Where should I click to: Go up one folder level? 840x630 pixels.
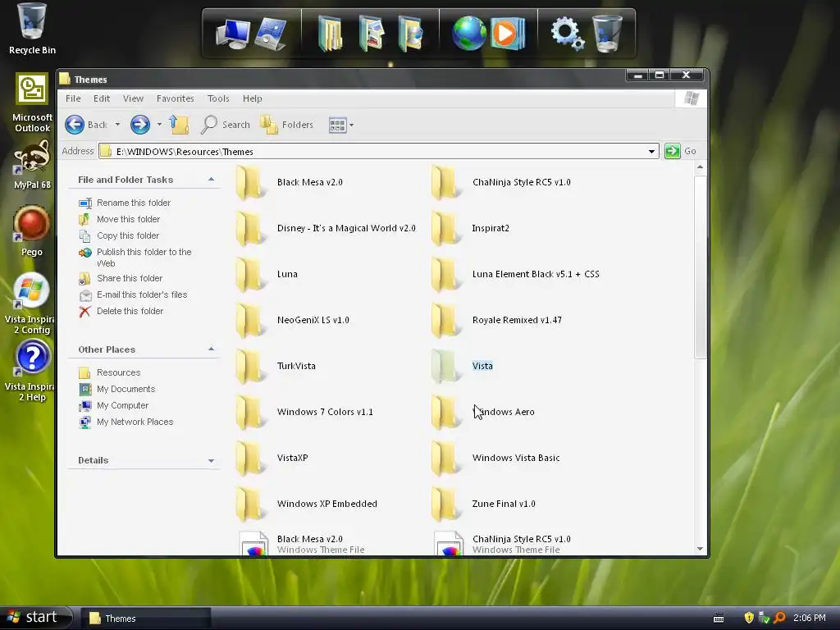tap(179, 125)
